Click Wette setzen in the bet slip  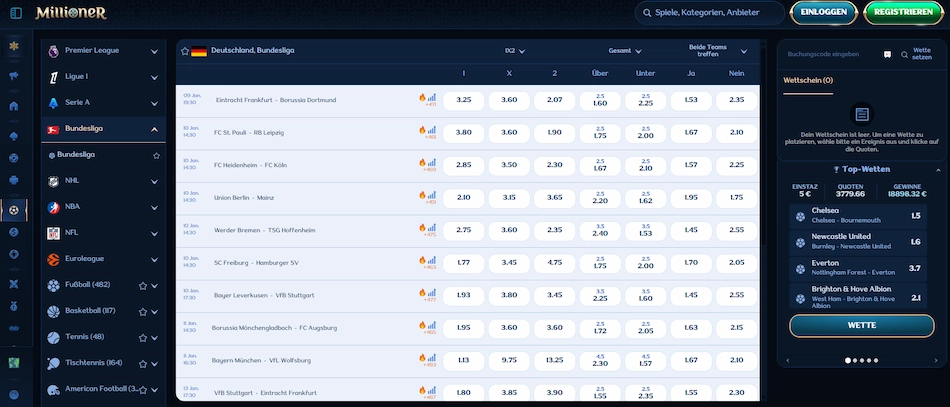[922, 55]
